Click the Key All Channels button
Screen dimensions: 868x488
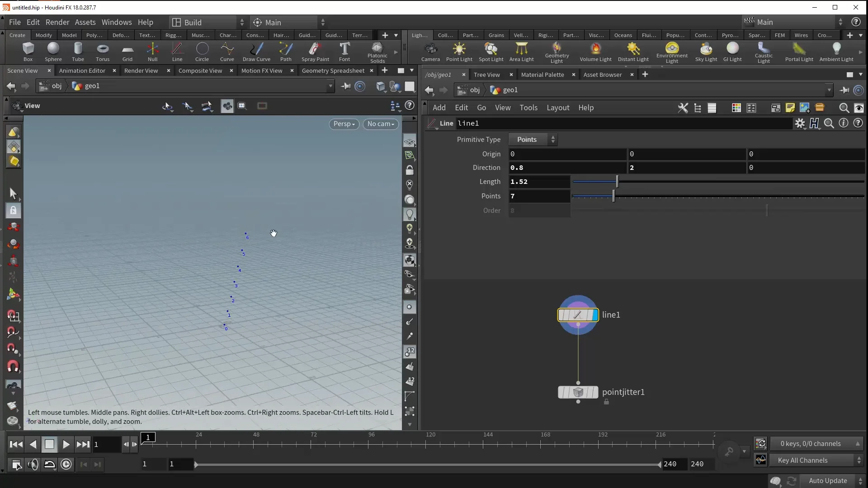[802, 460]
